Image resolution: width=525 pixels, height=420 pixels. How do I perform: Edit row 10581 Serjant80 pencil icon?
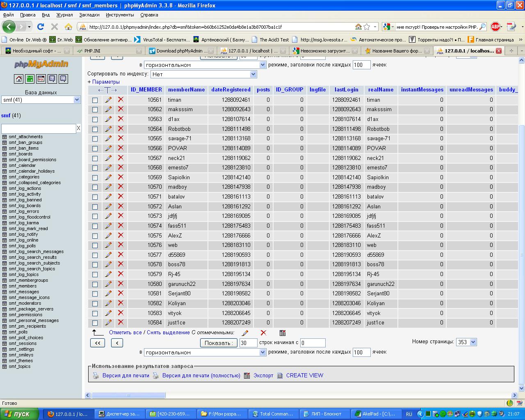point(108,293)
